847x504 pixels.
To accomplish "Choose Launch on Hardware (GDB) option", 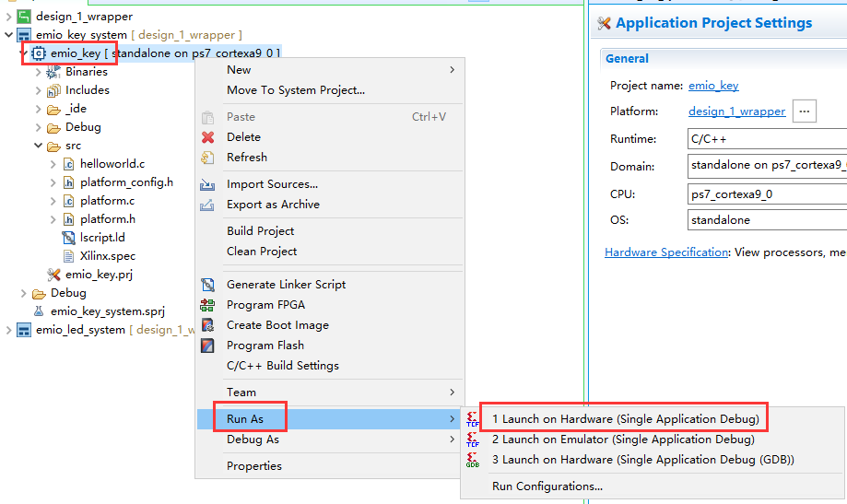I will (x=653, y=460).
